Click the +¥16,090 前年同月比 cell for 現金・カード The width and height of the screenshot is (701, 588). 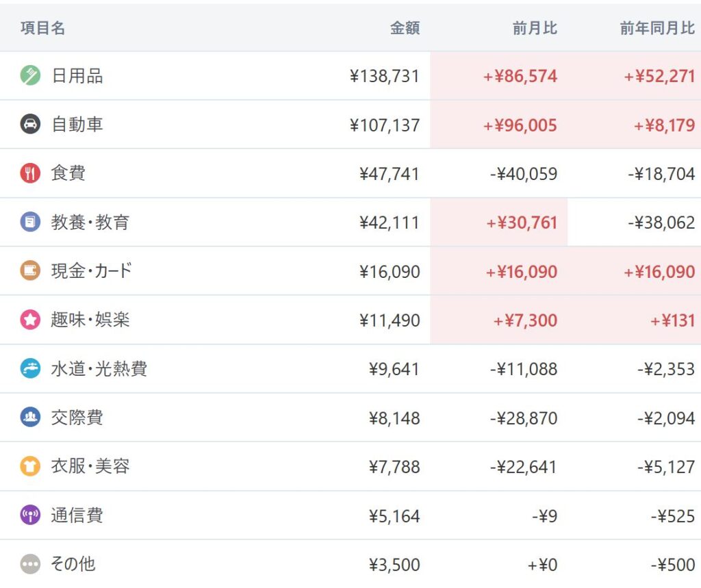[x=659, y=272]
